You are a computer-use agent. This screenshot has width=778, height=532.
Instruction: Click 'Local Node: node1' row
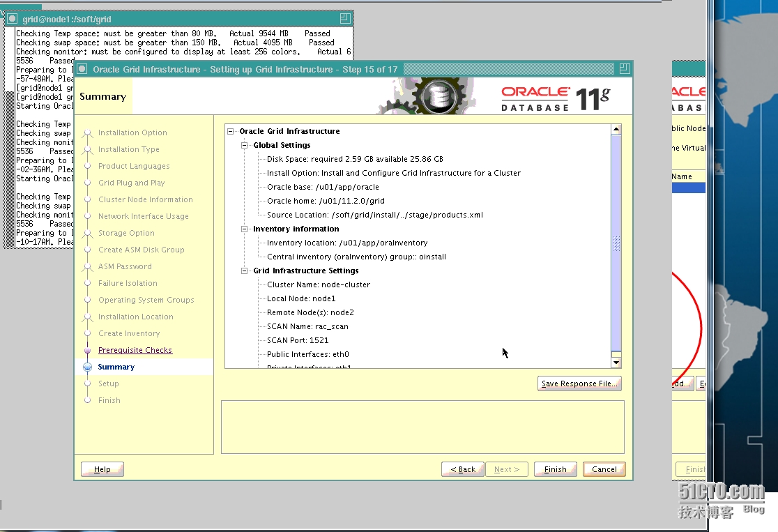click(x=300, y=298)
